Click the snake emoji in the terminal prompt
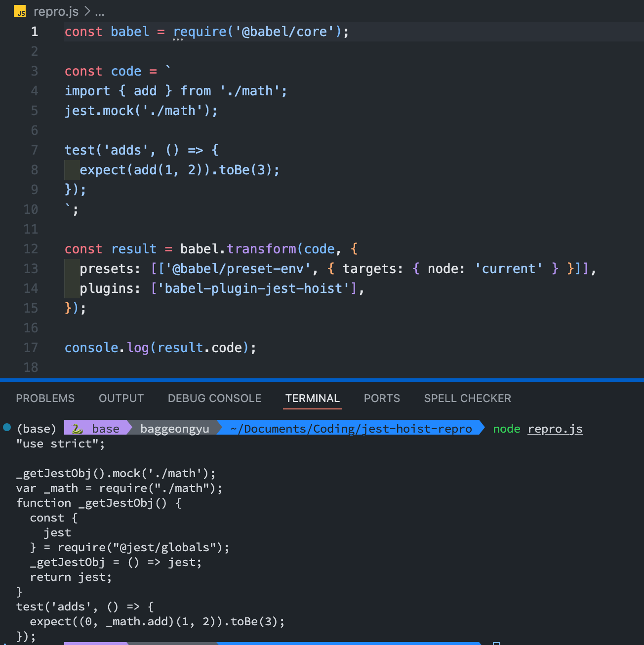644x645 pixels. [77, 428]
